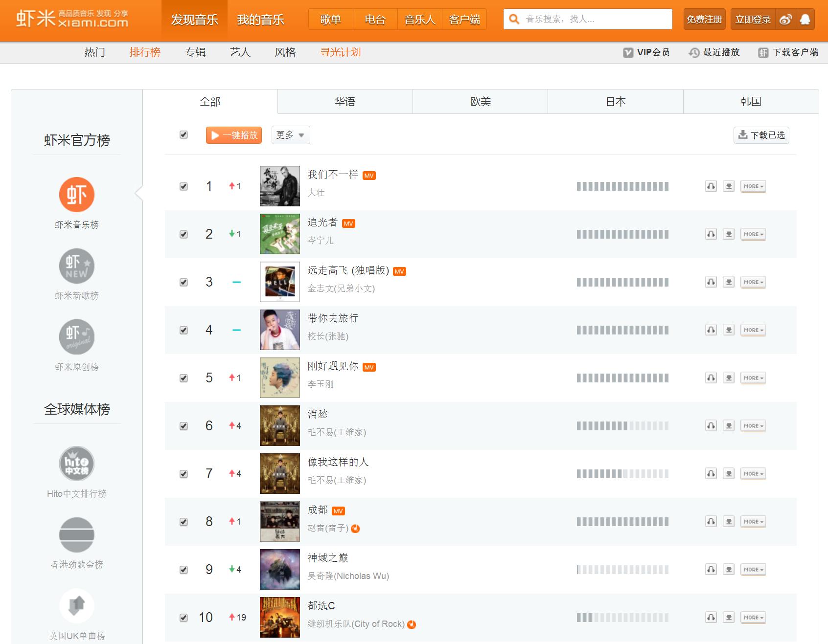Viewport: 828px width, 644px height.
Task: Uncheck the checkbox for song ranked 3
Action: tap(184, 282)
